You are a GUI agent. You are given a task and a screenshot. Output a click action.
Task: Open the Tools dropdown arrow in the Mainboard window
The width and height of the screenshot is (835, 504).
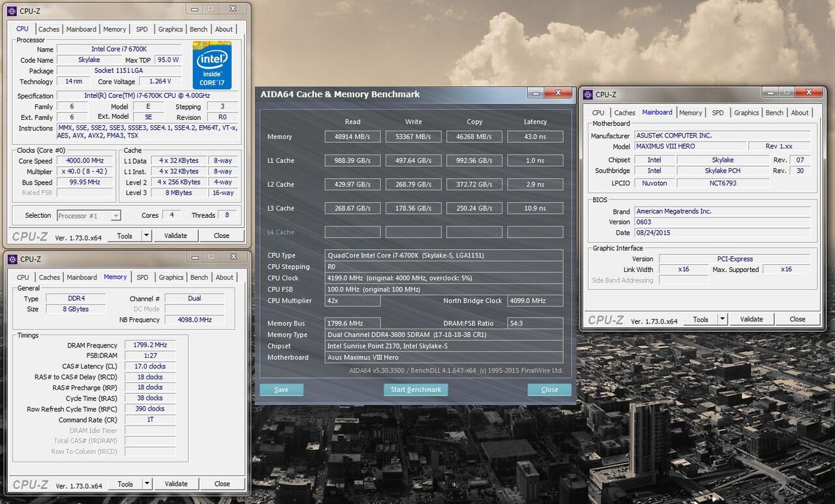click(722, 319)
